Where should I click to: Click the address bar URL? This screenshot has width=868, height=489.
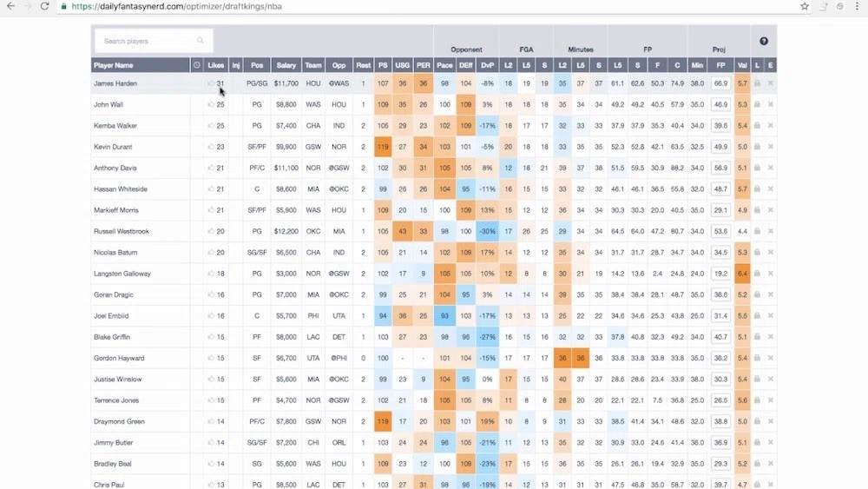pyautogui.click(x=176, y=7)
